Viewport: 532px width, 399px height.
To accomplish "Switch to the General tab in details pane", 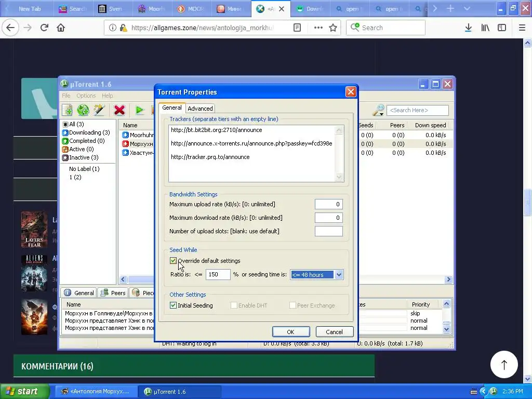I will coord(79,293).
